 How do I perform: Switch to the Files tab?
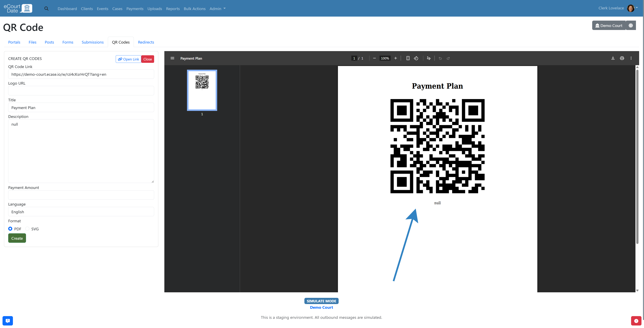33,42
